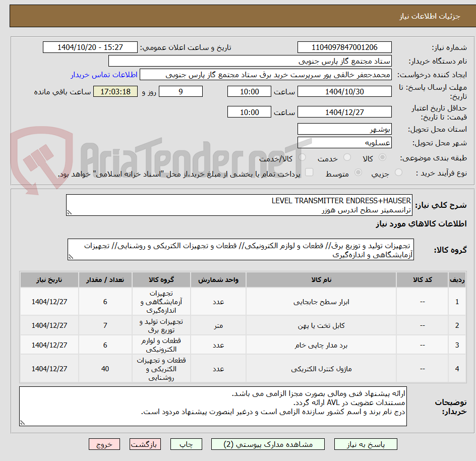Click resize handle of شرح کلی نیاز box

[x=69, y=212]
